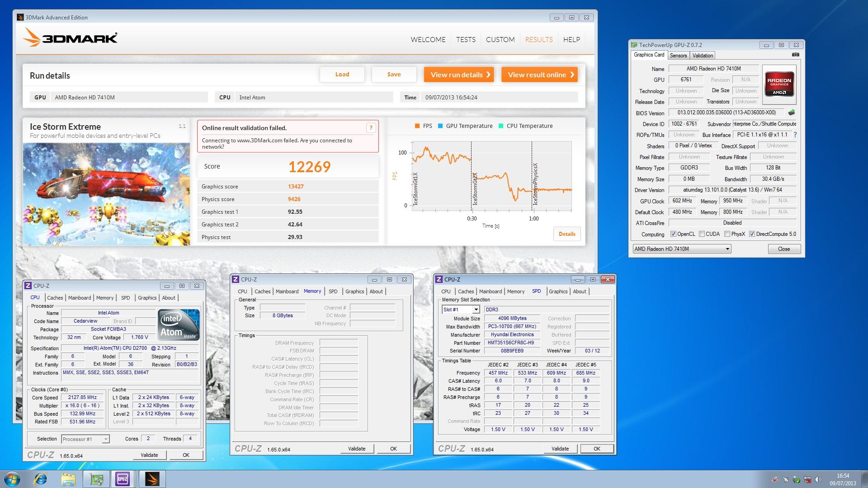Click the taskbar clock showing 16:54

click(843, 479)
